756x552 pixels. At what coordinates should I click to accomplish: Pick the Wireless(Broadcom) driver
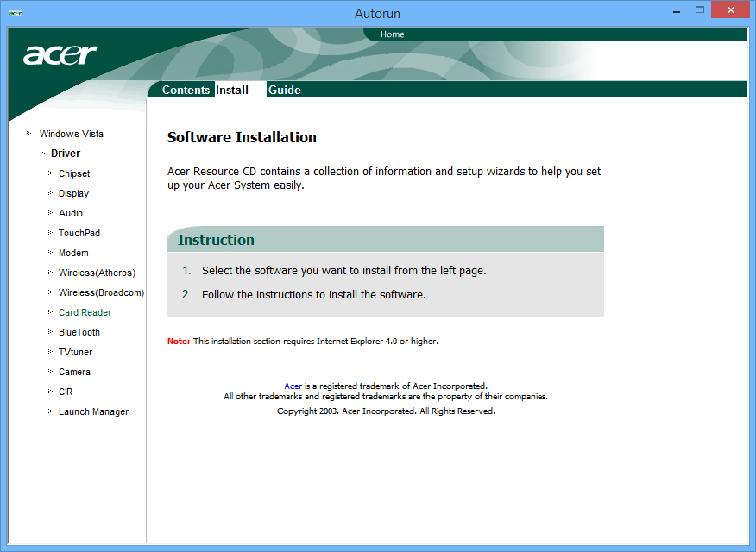(101, 292)
